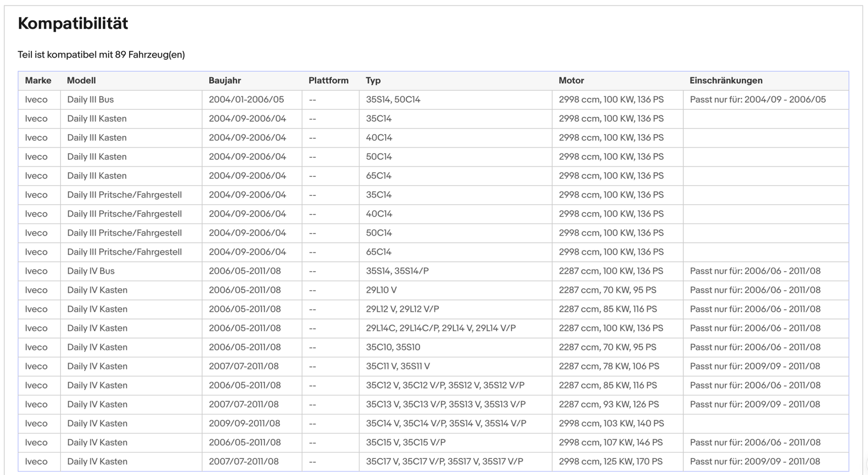Click the Kompatibilität heading
The image size is (868, 475).
click(x=73, y=24)
